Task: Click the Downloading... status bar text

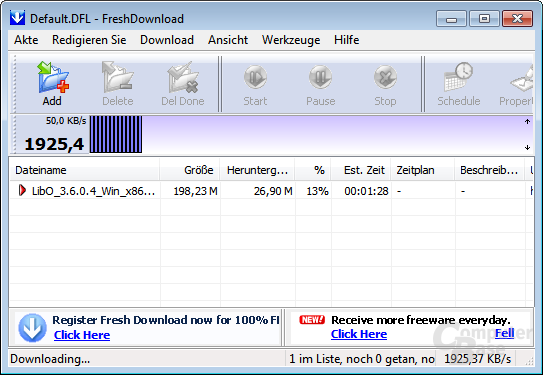Action: (x=50, y=359)
